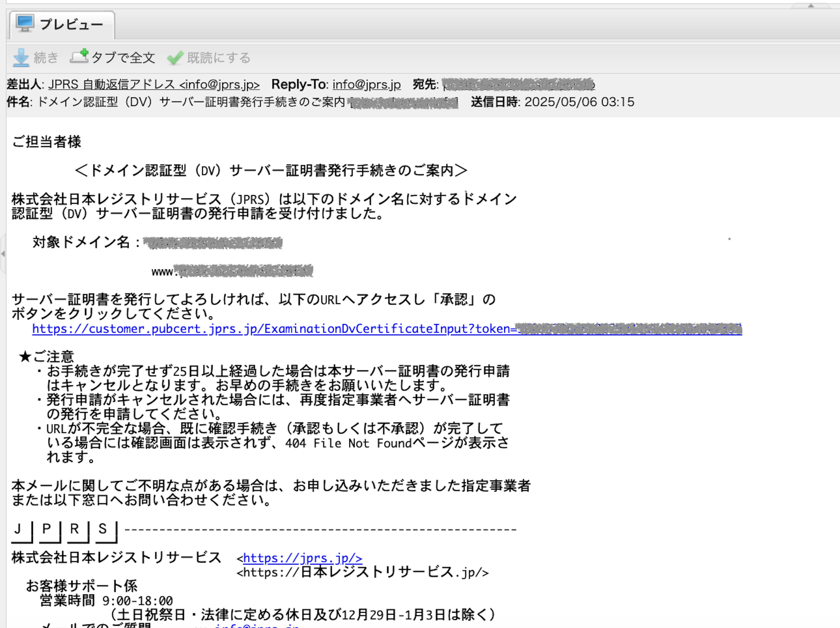The image size is (840, 628).
Task: Click the '404 File Not Found' text
Action: tap(348, 443)
